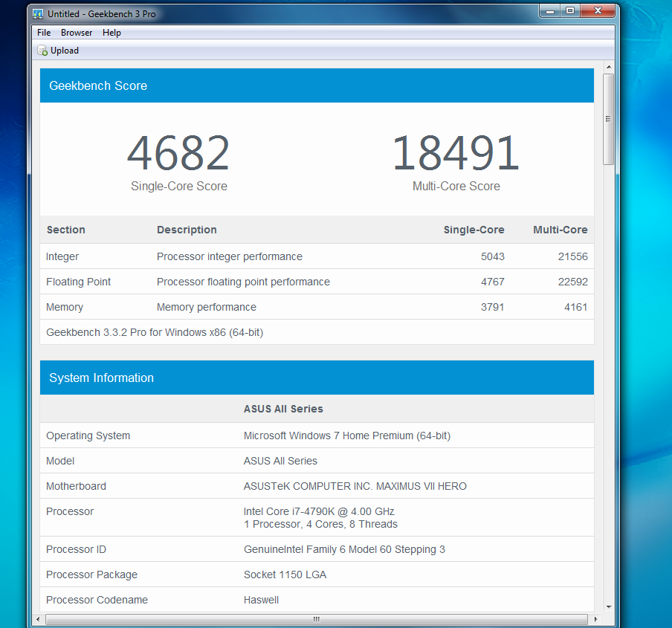
Task: Click the Section column header
Action: coord(66,230)
